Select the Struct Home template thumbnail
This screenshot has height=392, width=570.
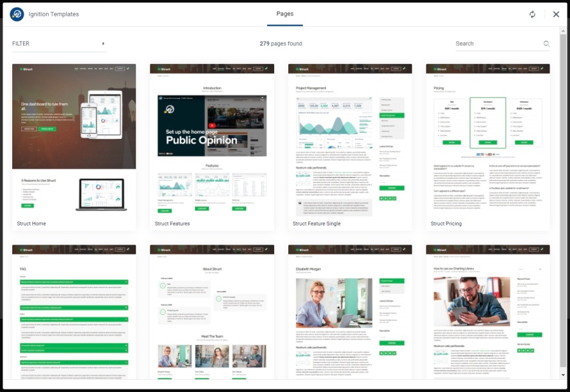(x=74, y=141)
